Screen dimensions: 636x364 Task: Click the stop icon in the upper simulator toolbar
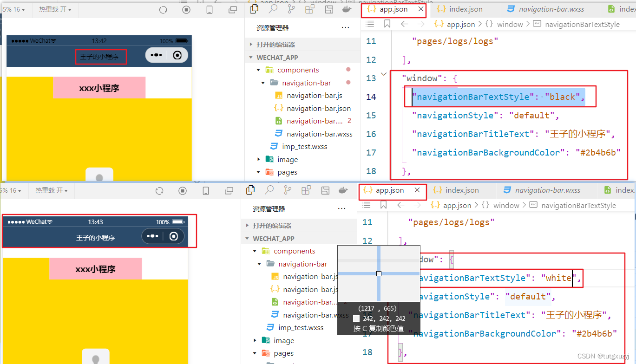point(186,9)
